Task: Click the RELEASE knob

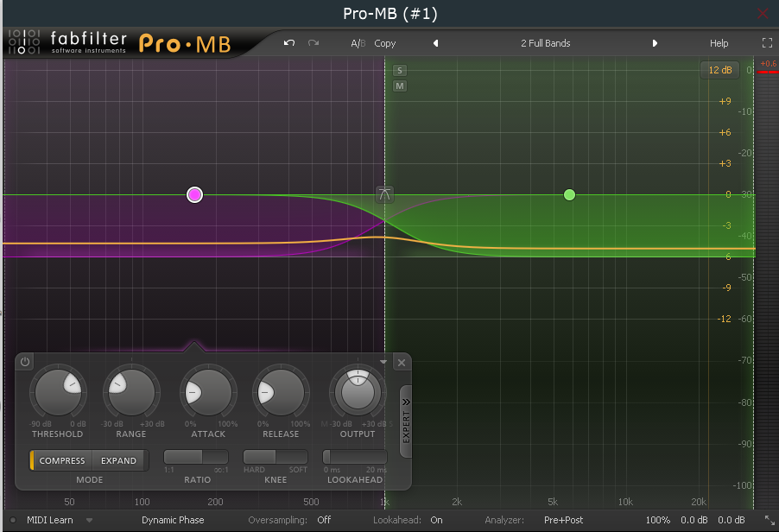Action: (281, 392)
